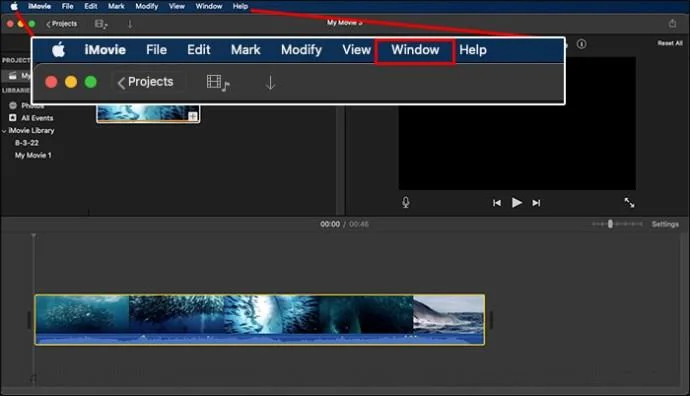Viewport: 690px width, 396px height.
Task: Click the right trim handle of the timeline clip
Action: click(x=491, y=320)
